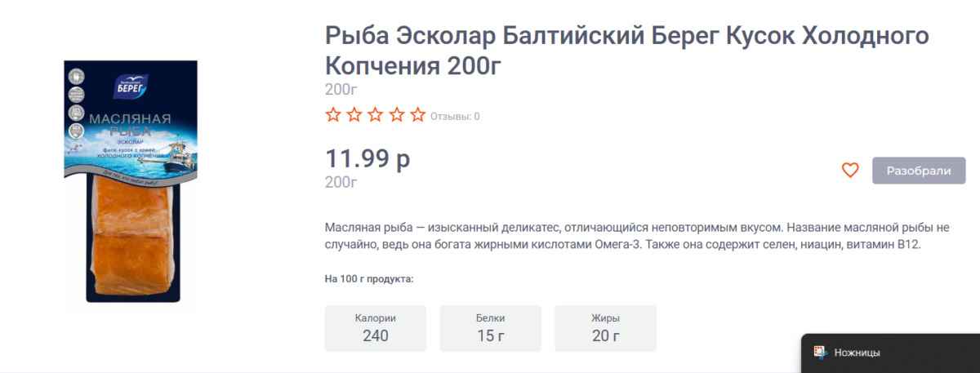Click the fifth rating star

418,115
